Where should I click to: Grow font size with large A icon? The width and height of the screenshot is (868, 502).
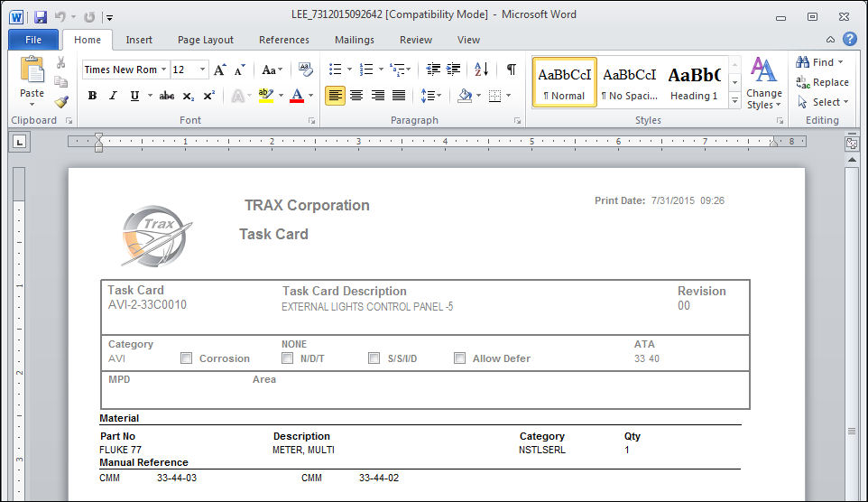pos(220,70)
